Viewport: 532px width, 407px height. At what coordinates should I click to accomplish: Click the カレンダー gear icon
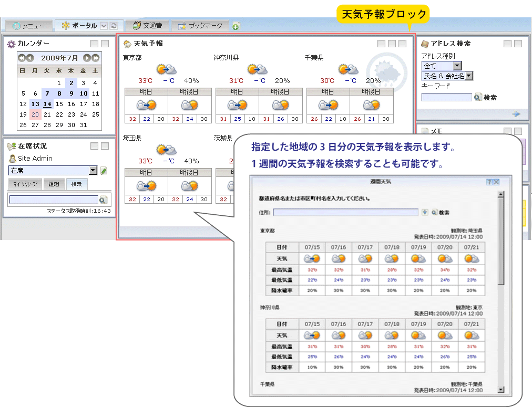pyautogui.click(x=11, y=44)
